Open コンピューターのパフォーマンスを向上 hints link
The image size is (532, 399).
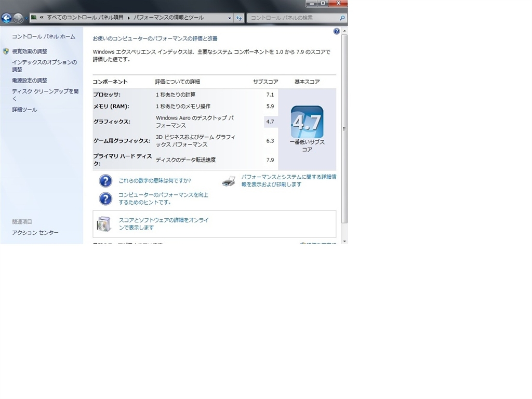[163, 198]
